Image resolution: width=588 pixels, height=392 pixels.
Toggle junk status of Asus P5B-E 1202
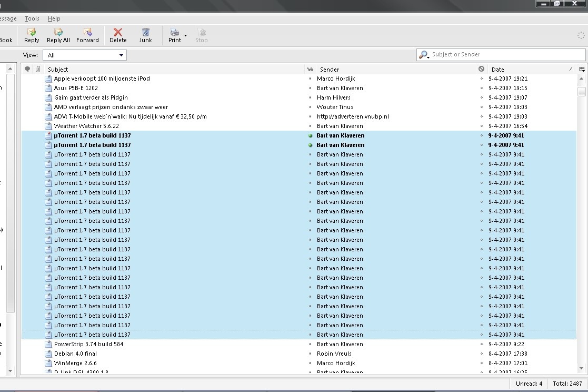pos(481,88)
